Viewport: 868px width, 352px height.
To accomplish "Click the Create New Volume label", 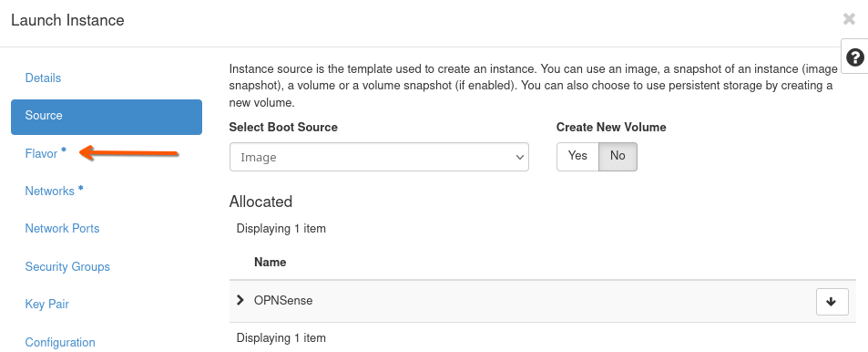I will tap(611, 128).
